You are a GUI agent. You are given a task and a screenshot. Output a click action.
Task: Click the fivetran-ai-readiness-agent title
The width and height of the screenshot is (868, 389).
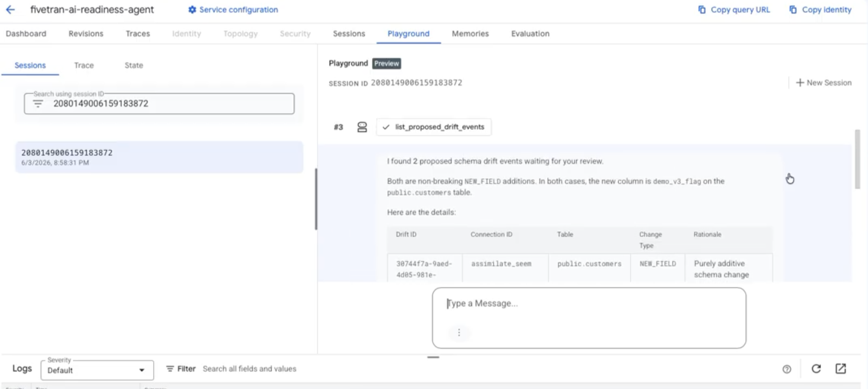pyautogui.click(x=92, y=10)
